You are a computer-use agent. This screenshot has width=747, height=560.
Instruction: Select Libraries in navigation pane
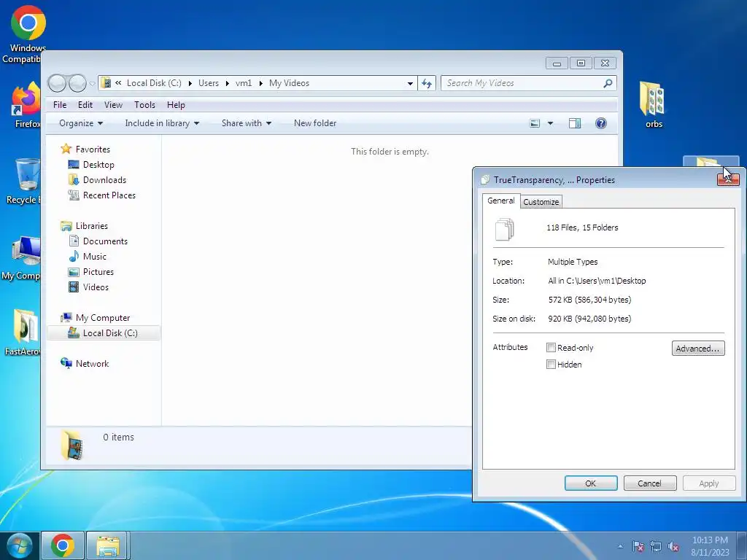[91, 226]
